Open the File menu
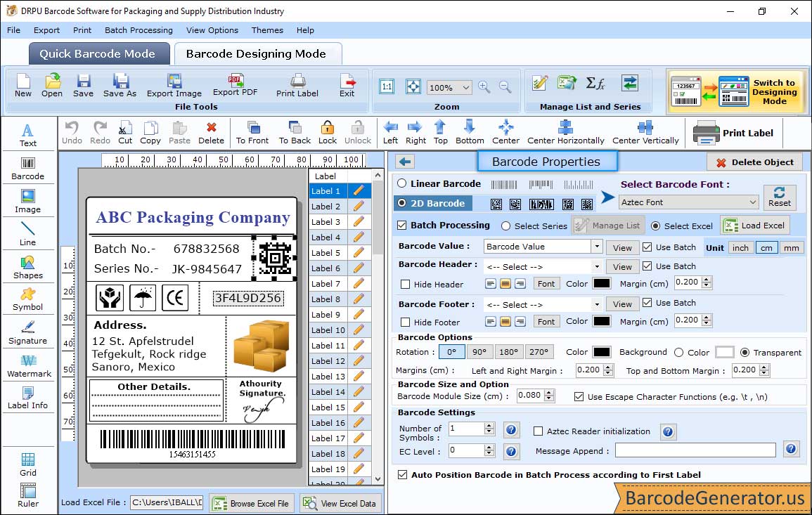812x515 pixels. pos(13,30)
